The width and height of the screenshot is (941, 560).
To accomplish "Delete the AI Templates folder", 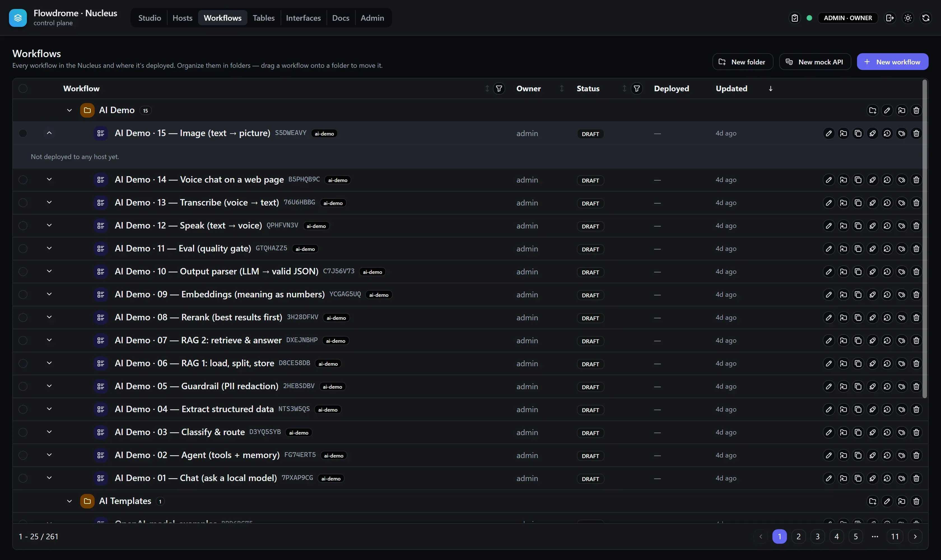I will (x=916, y=501).
